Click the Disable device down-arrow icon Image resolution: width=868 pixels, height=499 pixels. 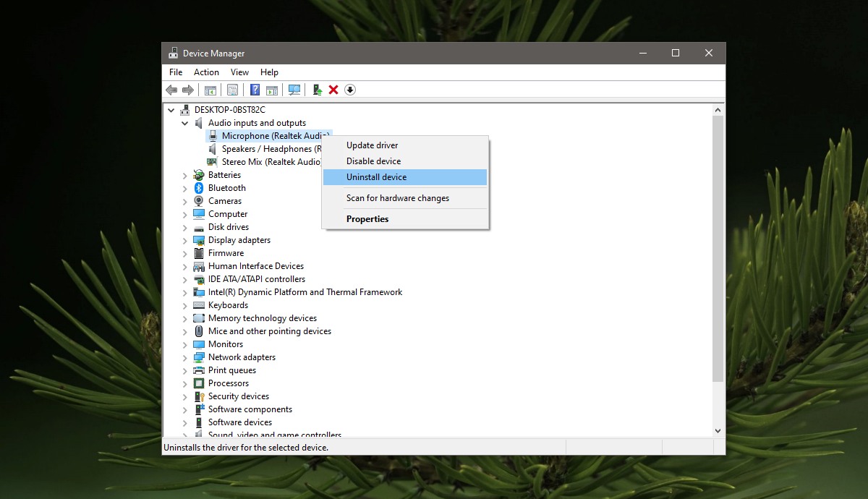(350, 90)
